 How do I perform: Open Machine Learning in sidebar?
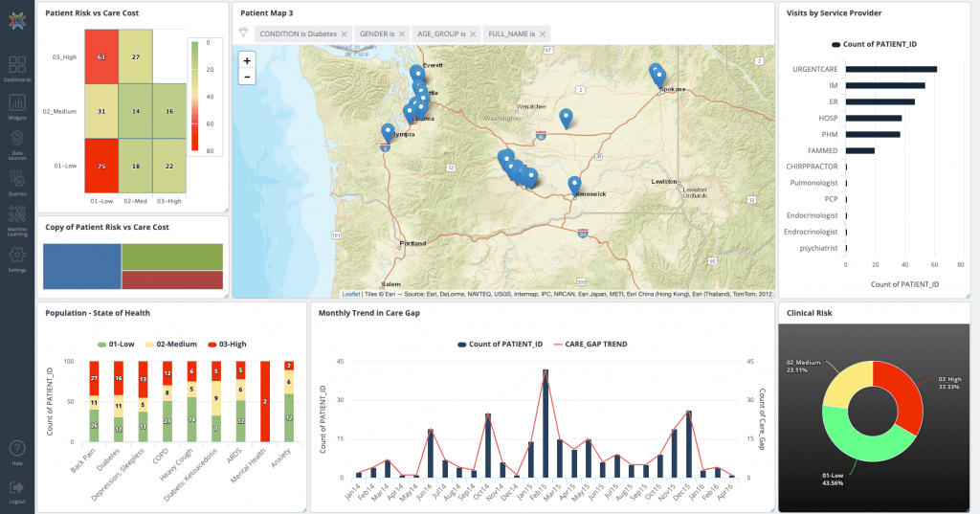(17, 219)
